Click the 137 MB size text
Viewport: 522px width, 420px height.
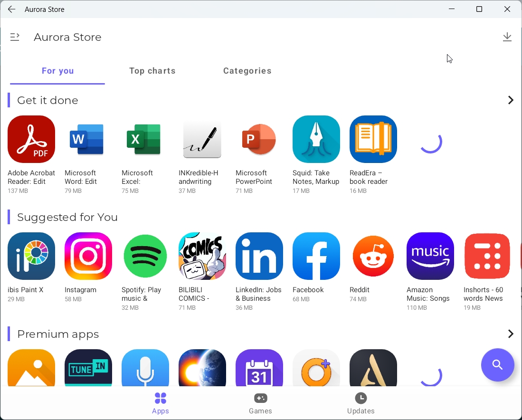18,191
